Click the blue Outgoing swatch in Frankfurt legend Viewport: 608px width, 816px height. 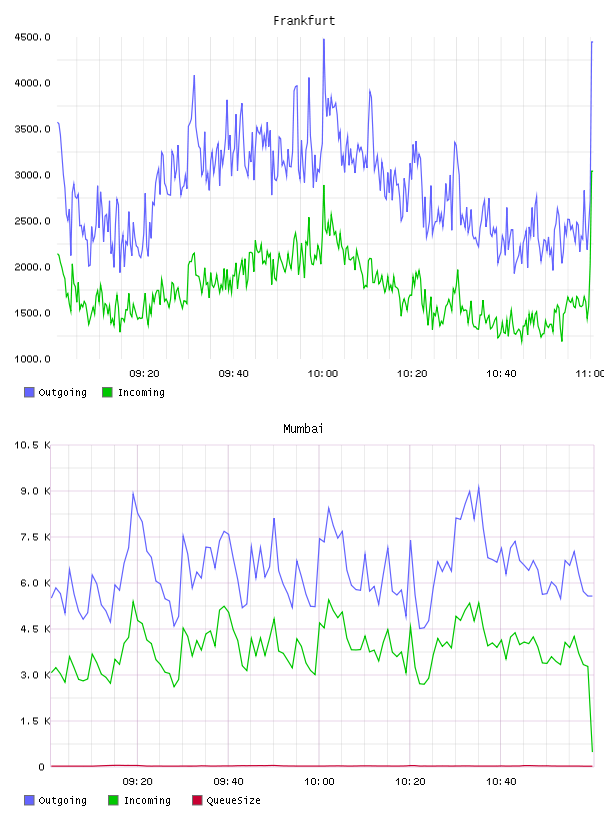click(29, 392)
